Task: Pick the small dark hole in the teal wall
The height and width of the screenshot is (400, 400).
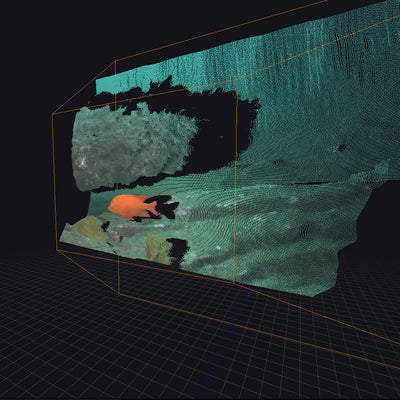Action: tap(342, 147)
